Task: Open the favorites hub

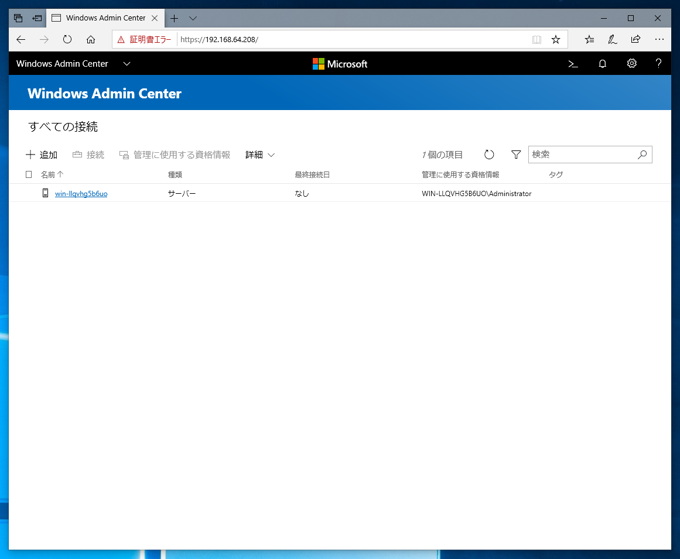Action: click(x=589, y=40)
